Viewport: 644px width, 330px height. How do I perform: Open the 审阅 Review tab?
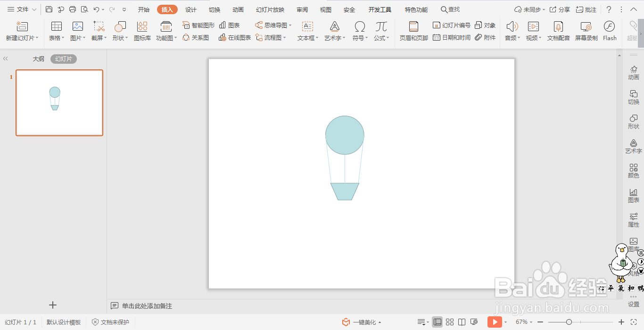(302, 9)
